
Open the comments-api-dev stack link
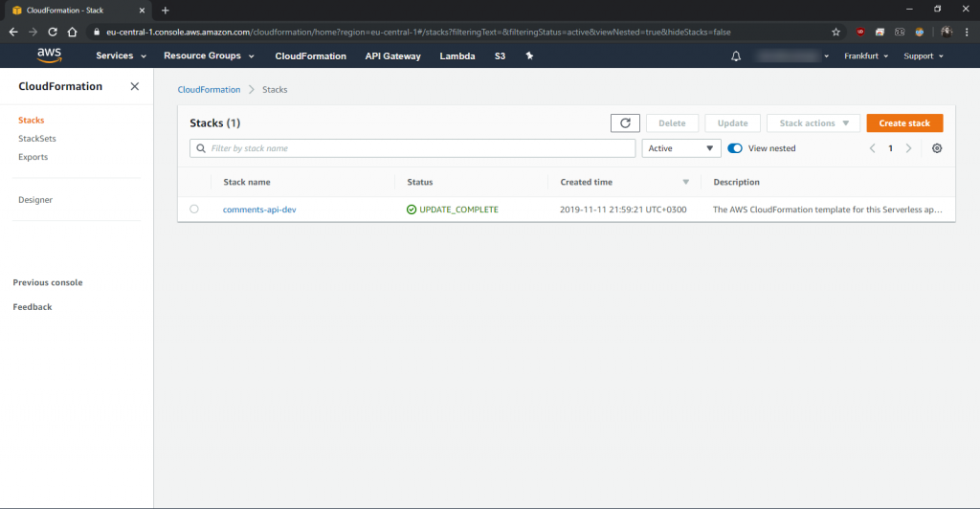[x=259, y=210]
